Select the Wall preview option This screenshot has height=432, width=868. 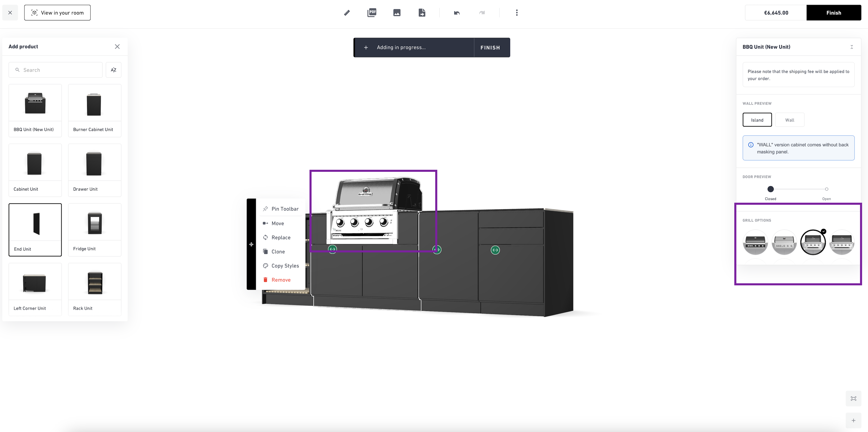[x=789, y=120]
